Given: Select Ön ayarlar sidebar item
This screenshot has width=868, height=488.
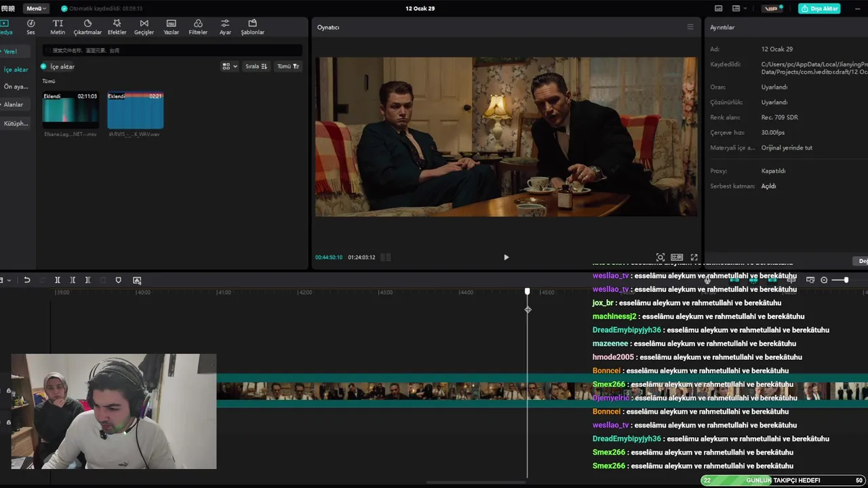Looking at the screenshot, I should [x=16, y=87].
